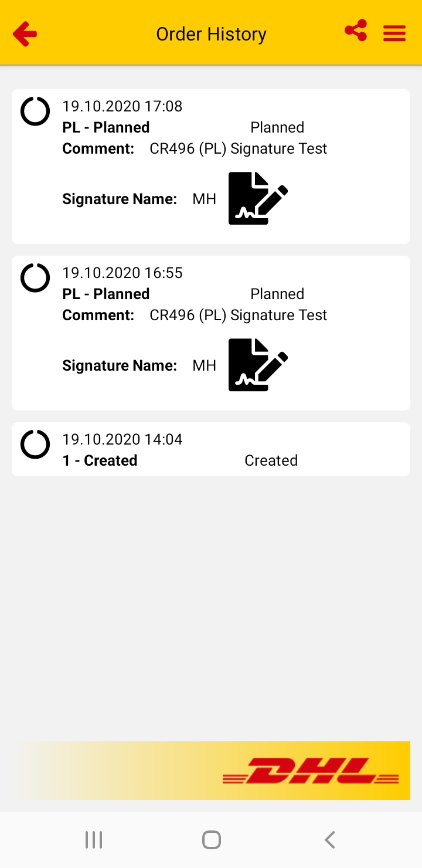Select the 19.10.2020 17:08 timestamp
The height and width of the screenshot is (868, 422).
coord(122,106)
